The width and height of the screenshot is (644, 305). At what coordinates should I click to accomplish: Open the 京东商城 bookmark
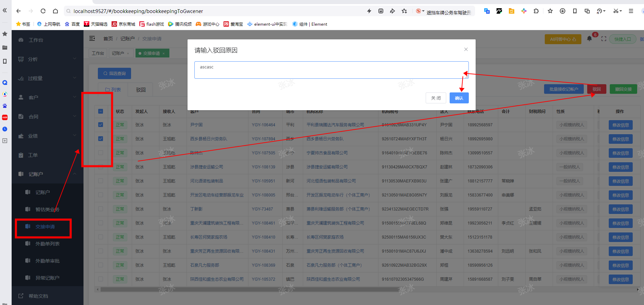pos(124,24)
